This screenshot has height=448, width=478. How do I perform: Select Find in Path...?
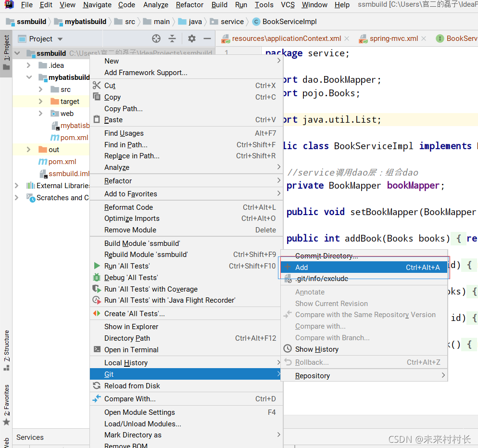[x=186, y=144]
